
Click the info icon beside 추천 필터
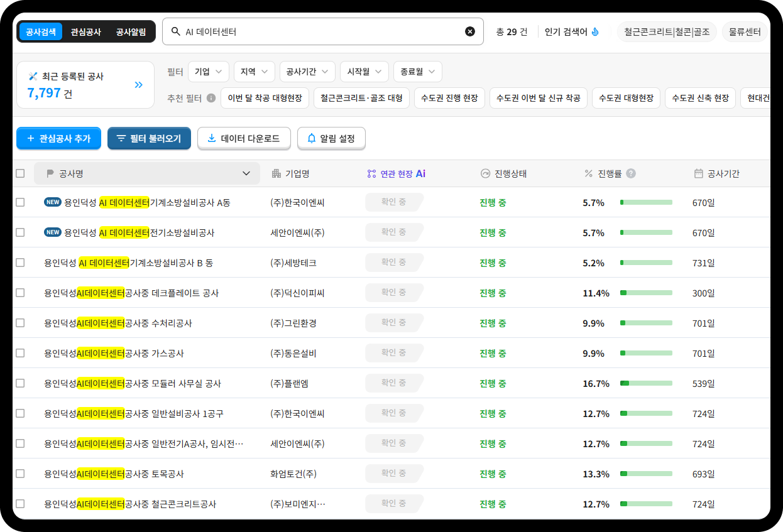pos(211,98)
